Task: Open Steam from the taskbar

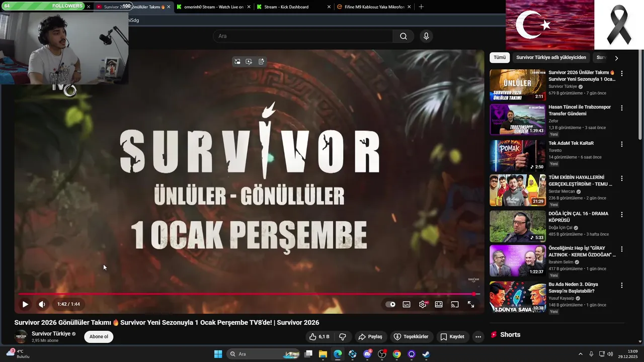Action: [426, 354]
